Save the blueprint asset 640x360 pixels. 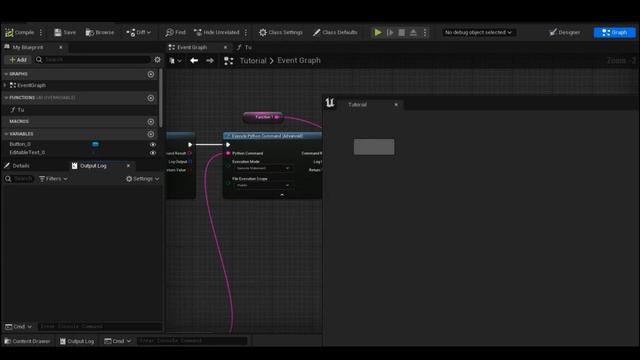pos(65,32)
